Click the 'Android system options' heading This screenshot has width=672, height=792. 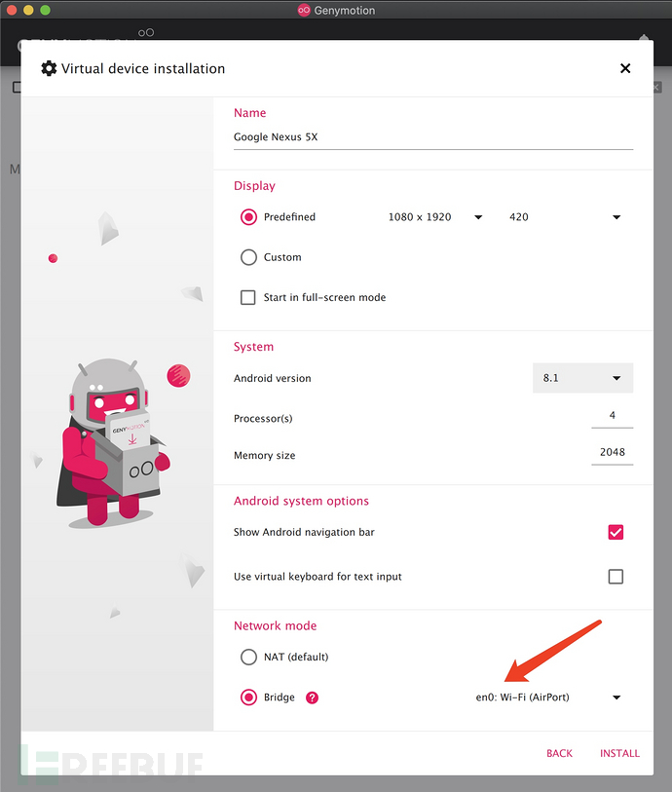(301, 501)
